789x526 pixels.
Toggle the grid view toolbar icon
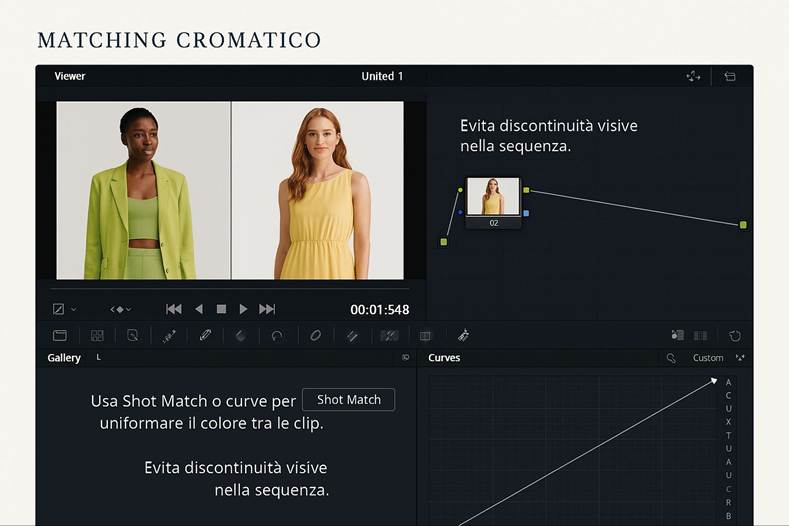[x=97, y=336]
